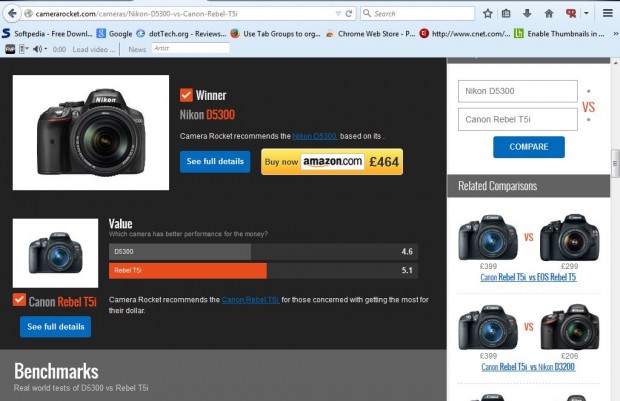Click the bookmark star icon
Viewport: 620px width, 401px height.
[x=487, y=14]
